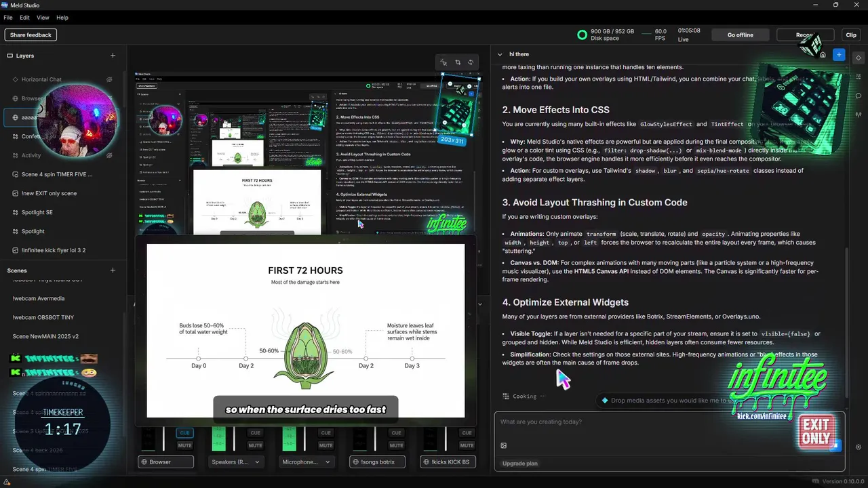Click the Microphone channel volume fader

coord(304,439)
